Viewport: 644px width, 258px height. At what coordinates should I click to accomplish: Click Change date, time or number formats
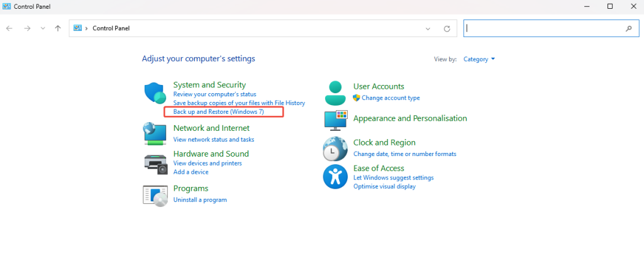405,154
